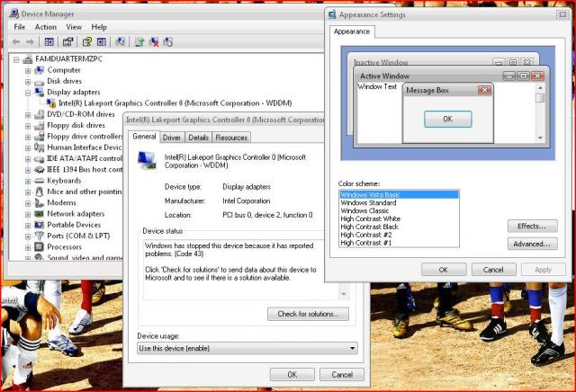Click the warning icon beside Lakeport Graphics Controller
Image resolution: width=576 pixels, height=392 pixels.
click(x=51, y=103)
